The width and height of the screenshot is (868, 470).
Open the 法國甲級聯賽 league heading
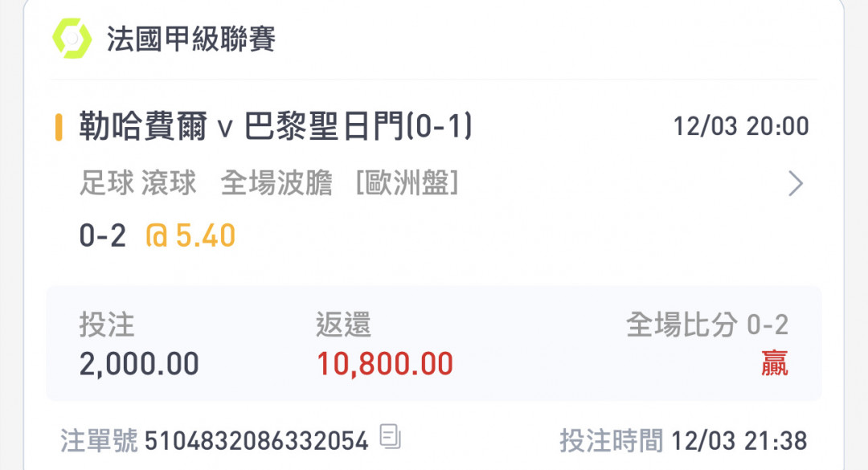(x=190, y=39)
